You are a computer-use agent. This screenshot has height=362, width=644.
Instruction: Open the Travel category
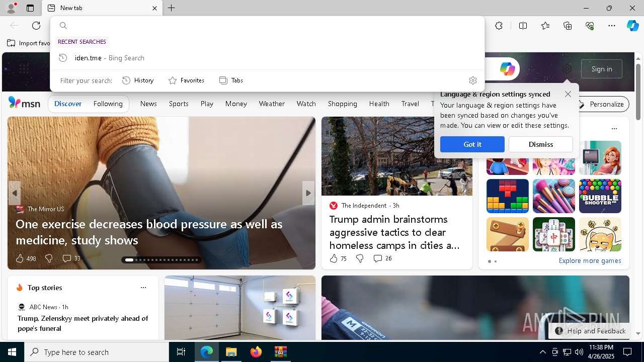[x=410, y=104]
